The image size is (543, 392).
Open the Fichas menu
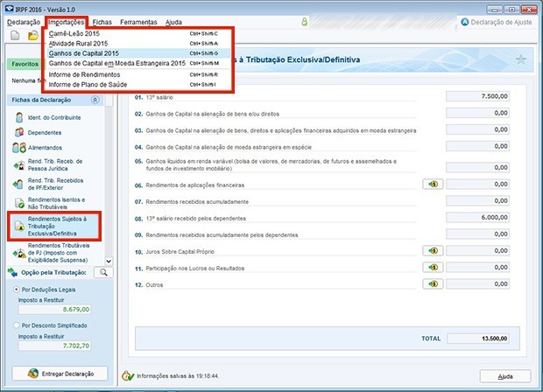click(102, 22)
